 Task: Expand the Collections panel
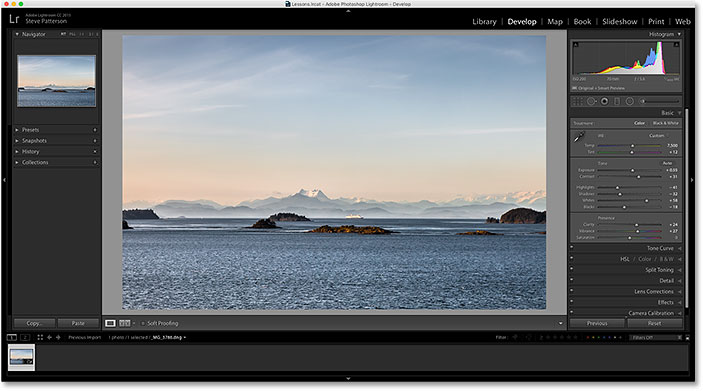click(x=17, y=162)
